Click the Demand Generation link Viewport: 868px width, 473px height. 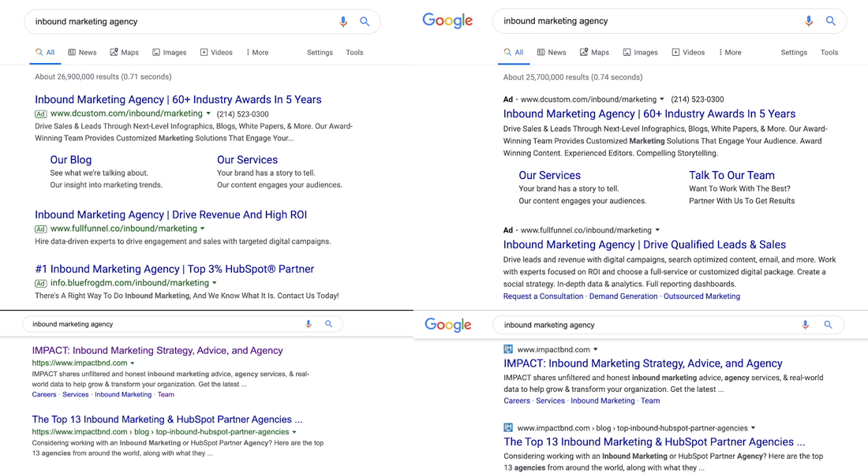coord(623,296)
